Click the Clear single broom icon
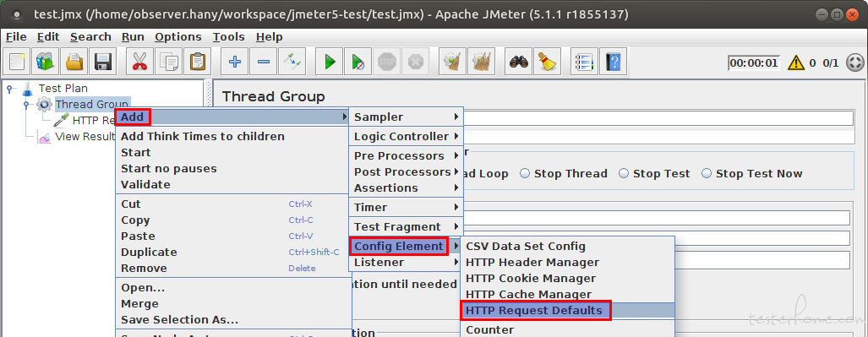868x337 pixels. (x=452, y=62)
